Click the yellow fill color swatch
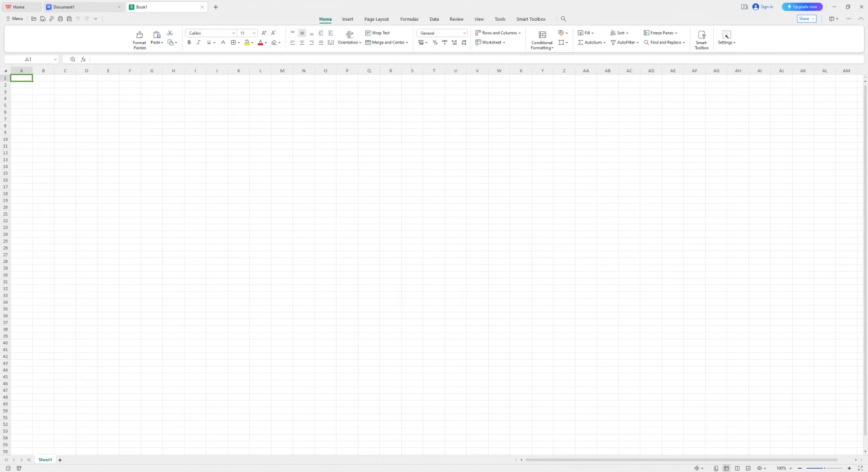 point(247,43)
